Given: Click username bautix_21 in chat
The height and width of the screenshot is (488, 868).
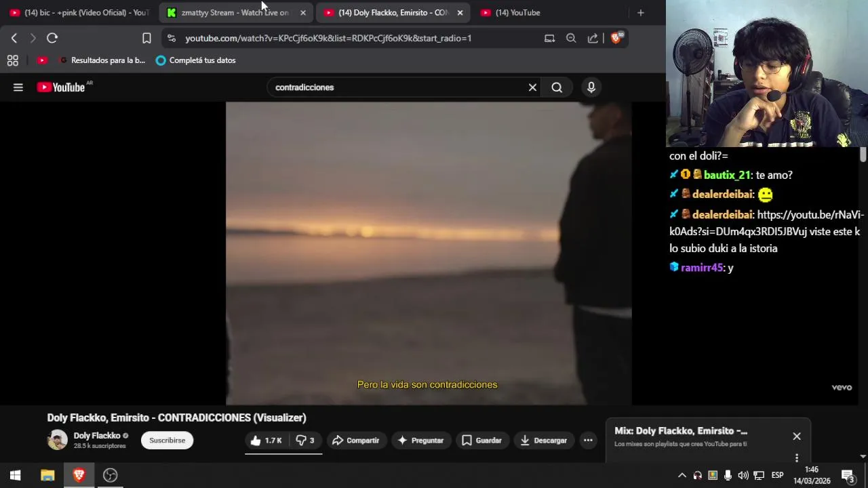Looking at the screenshot, I should (x=727, y=175).
